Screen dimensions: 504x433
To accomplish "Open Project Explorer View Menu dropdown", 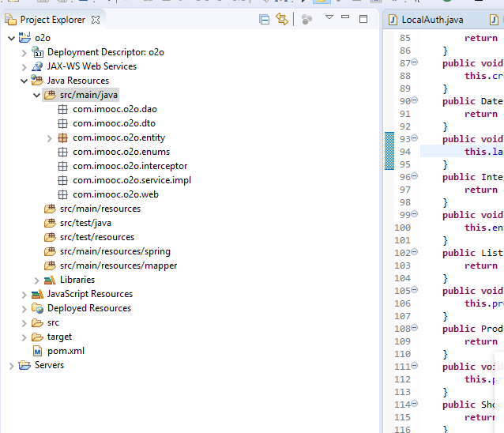I will pos(329,17).
